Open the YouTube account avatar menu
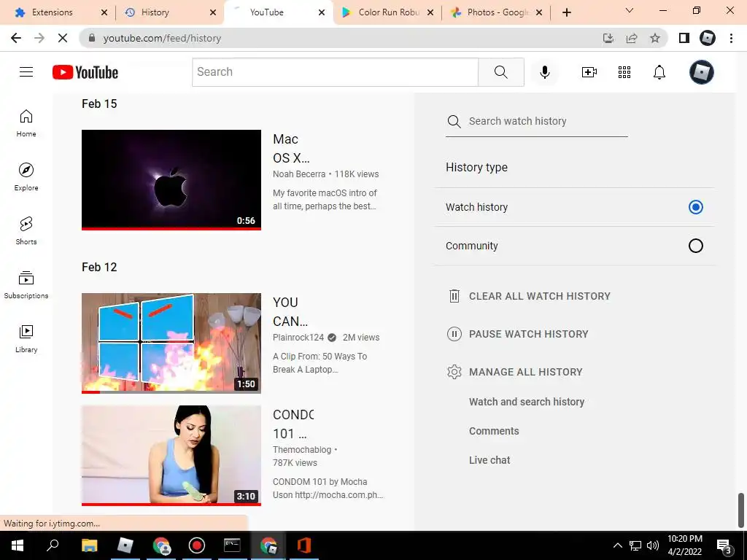The height and width of the screenshot is (560, 747). (702, 72)
